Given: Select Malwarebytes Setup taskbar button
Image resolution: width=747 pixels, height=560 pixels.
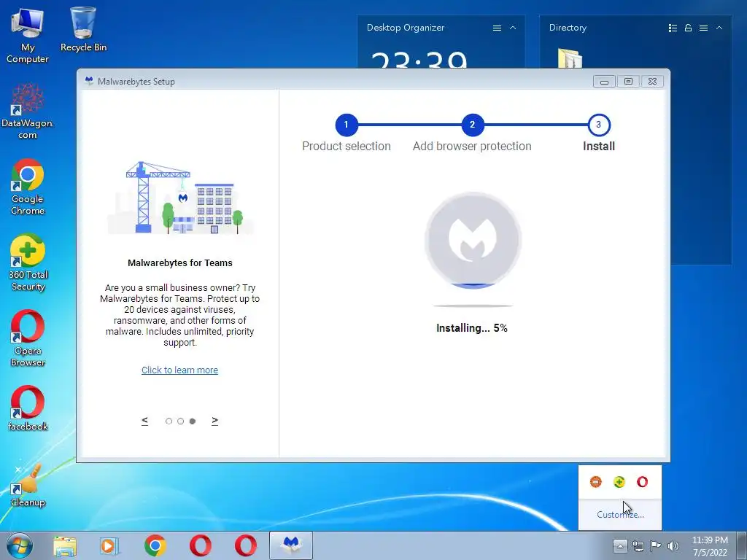Looking at the screenshot, I should tap(291, 545).
